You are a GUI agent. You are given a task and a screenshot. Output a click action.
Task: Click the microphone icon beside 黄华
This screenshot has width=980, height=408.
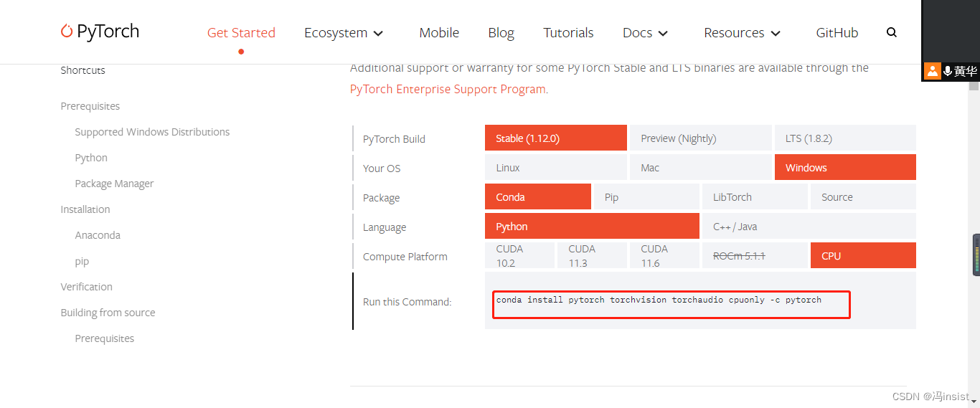pos(948,71)
